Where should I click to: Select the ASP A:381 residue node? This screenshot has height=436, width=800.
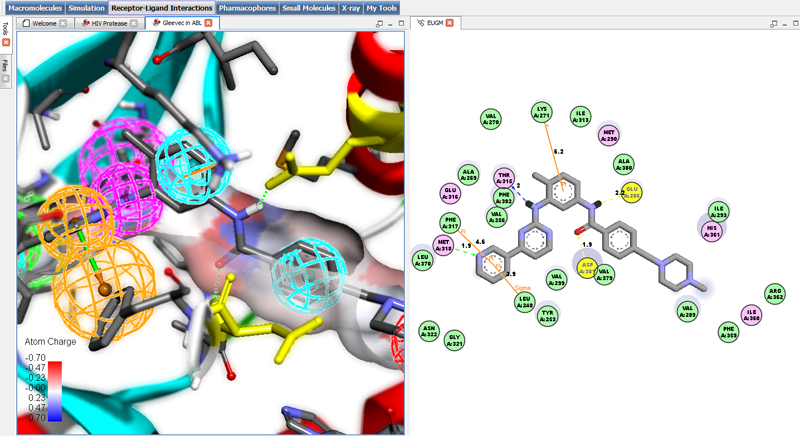pos(589,267)
